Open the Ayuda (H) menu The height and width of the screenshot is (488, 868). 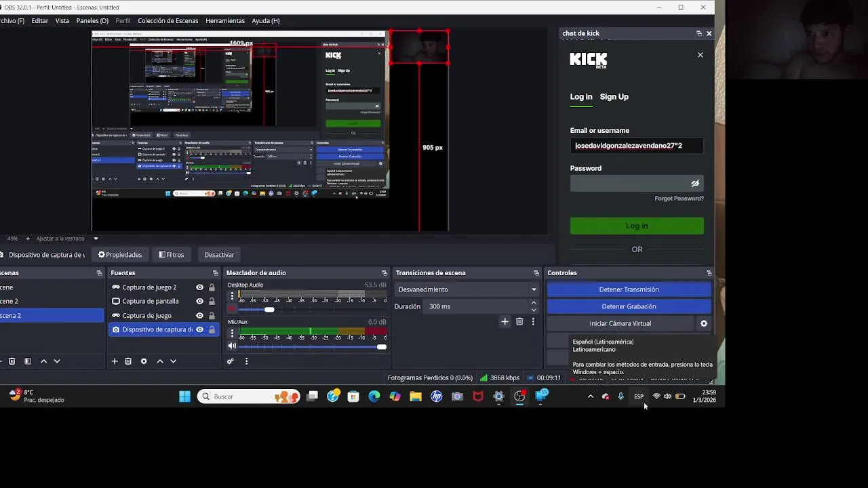tap(266, 21)
